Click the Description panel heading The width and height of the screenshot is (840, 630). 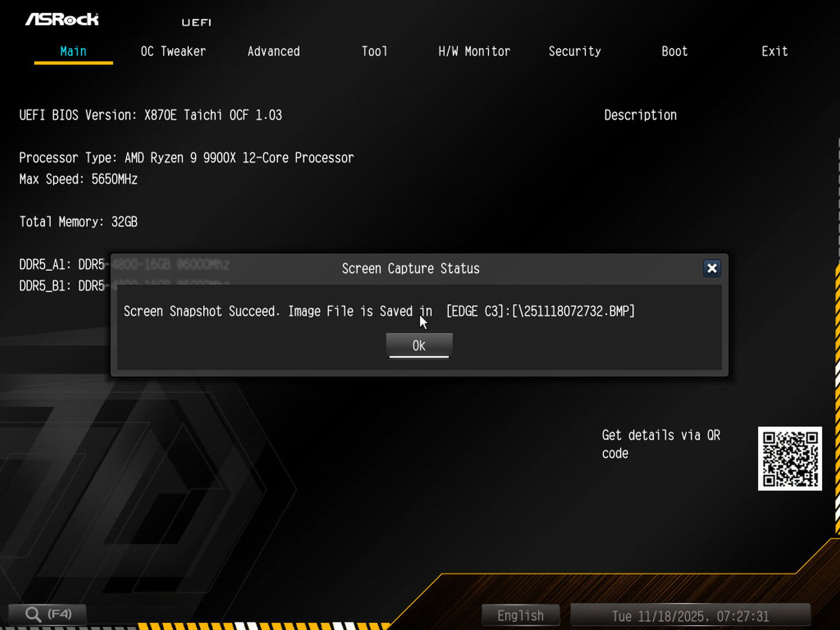tap(640, 115)
